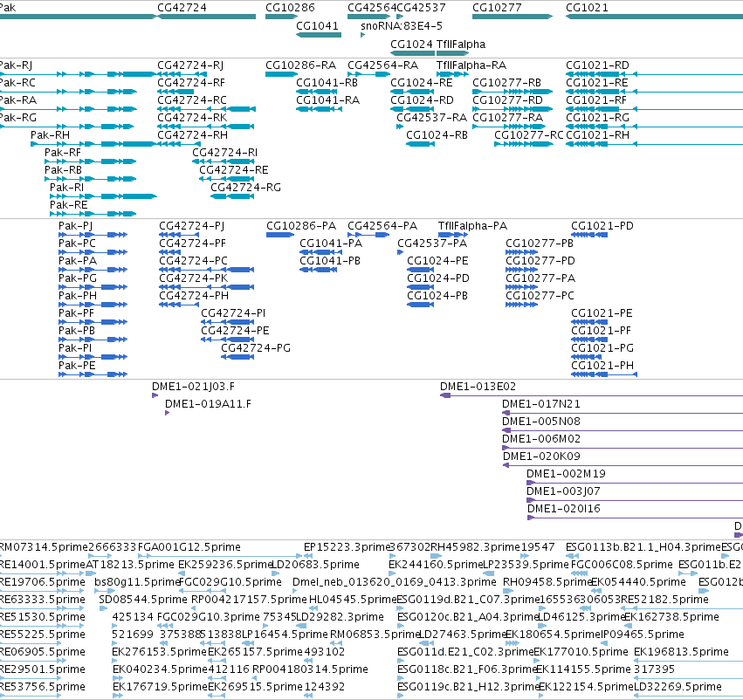Viewport: 743px width, 700px height.
Task: Select transcript Pak-RE
Action: [x=93, y=214]
